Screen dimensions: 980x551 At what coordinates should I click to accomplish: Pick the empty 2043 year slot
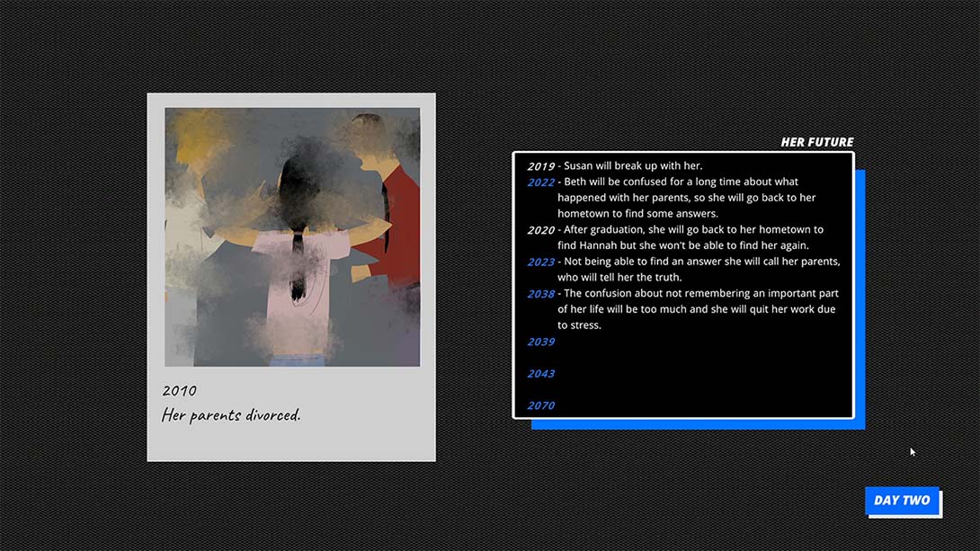point(540,374)
